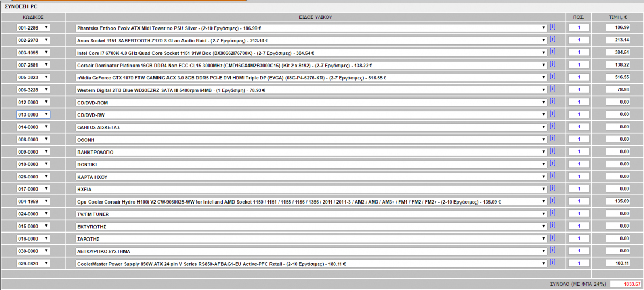Click price field showing 138.22
Screen dimensions: 644x290
(x=618, y=65)
